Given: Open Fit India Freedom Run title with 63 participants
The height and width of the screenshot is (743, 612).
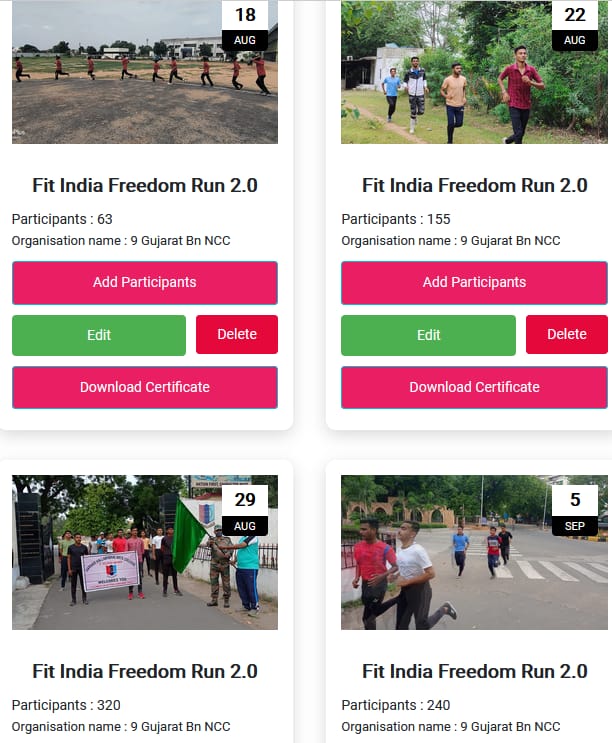Looking at the screenshot, I should (144, 185).
